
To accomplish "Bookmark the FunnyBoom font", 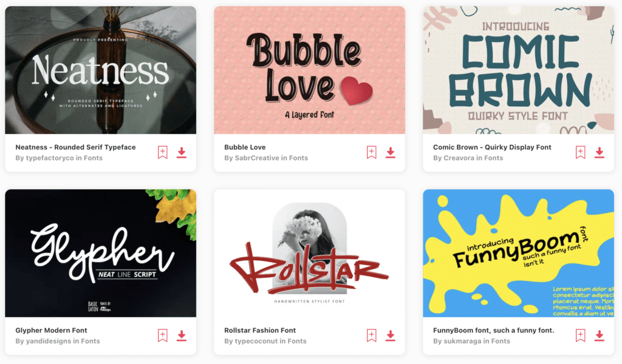I will pos(580,335).
